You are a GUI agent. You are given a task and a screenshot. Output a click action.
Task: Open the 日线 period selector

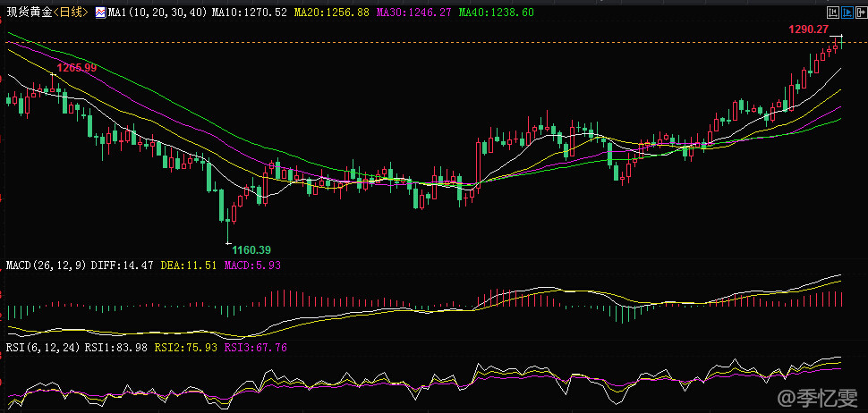pyautogui.click(x=69, y=13)
